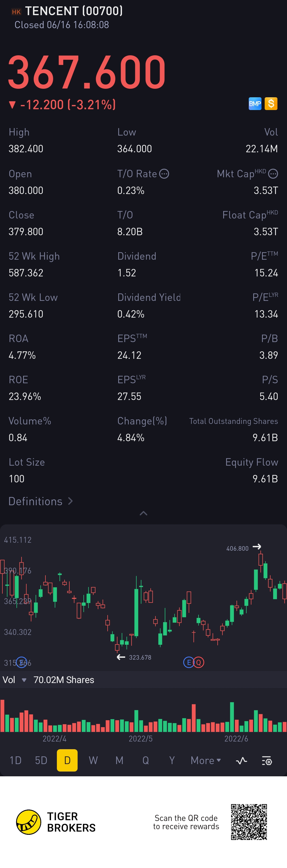Tap the blue E event marker near May
The width and height of the screenshot is (287, 868).
pyautogui.click(x=189, y=663)
